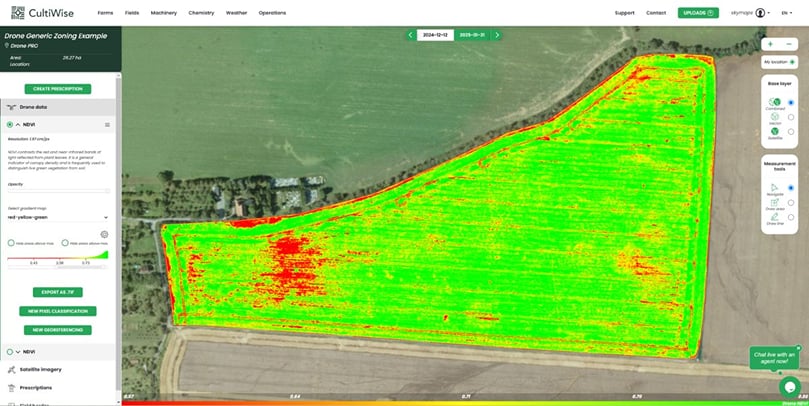Screen dimensions: 809x406
Task: Click the Prescriptions icon
Action: tap(11, 387)
